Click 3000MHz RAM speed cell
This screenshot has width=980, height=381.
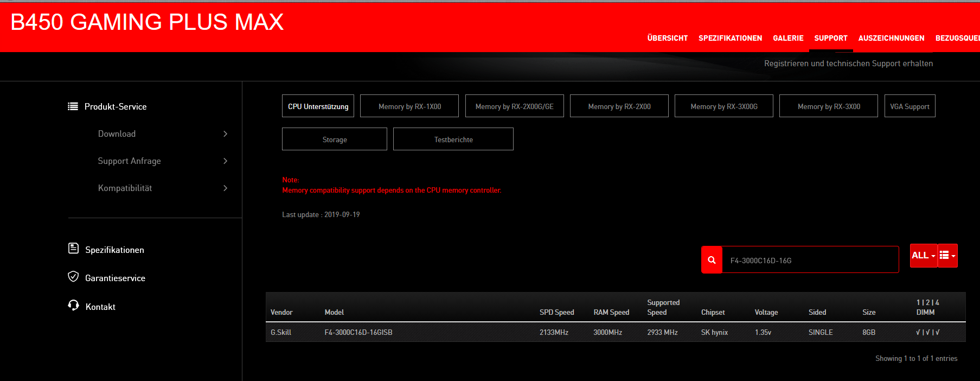coord(607,332)
